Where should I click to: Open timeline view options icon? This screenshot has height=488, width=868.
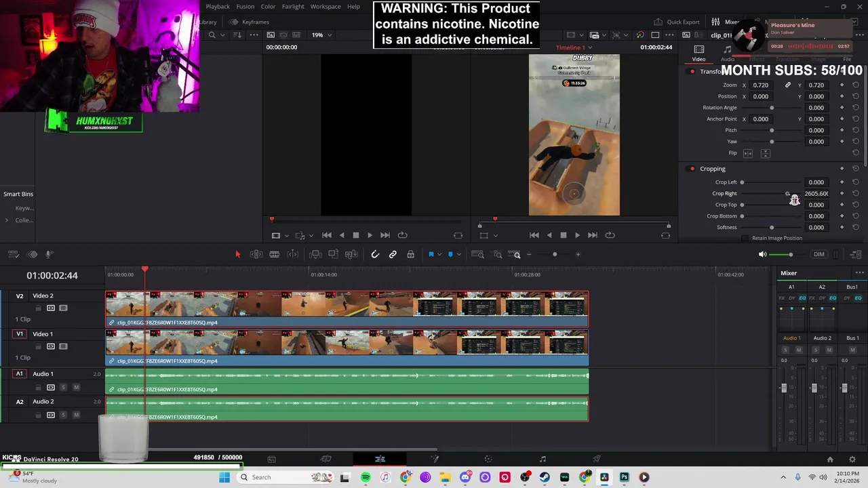(13, 254)
